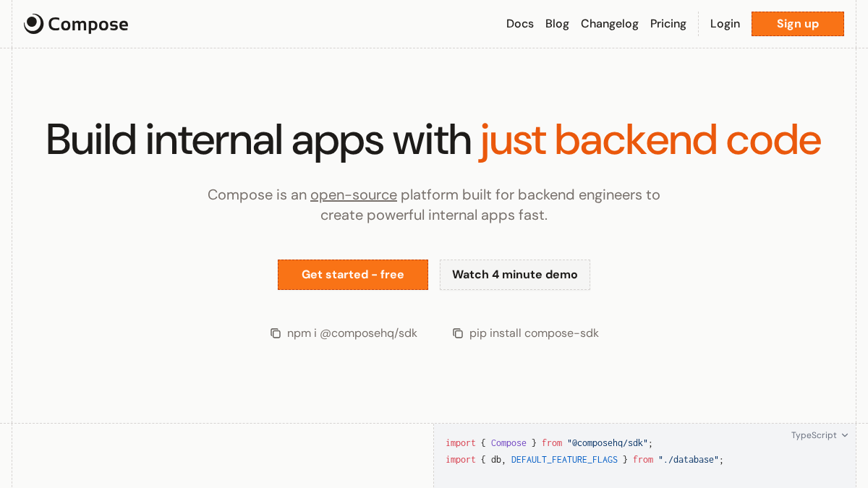This screenshot has width=868, height=488.
Task: Click the Compose logo icon
Action: (x=33, y=24)
